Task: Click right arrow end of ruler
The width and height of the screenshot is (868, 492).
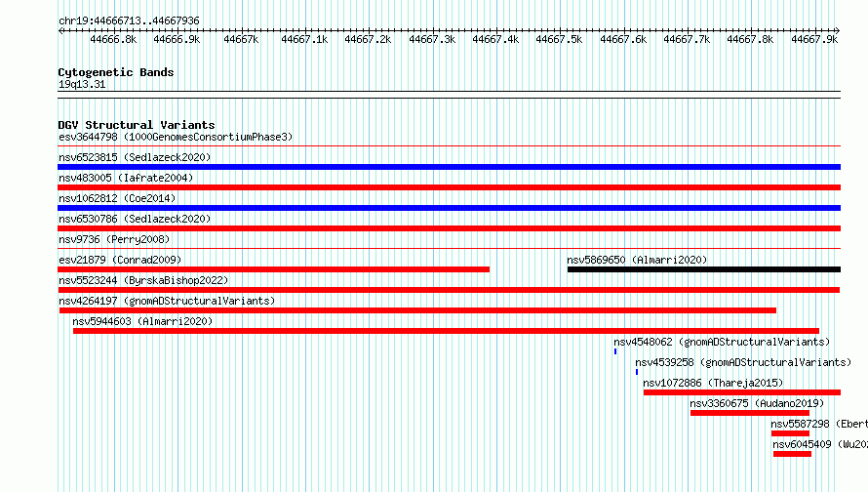Action: (837, 30)
